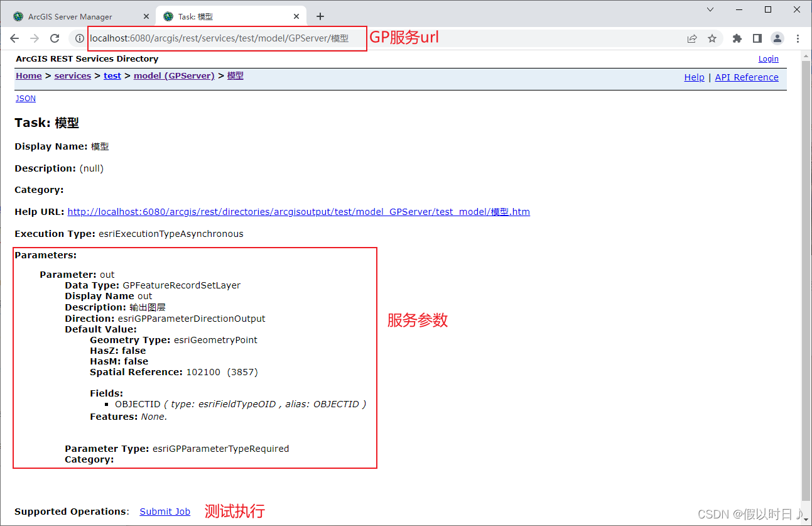View the JSON format link

coord(26,99)
